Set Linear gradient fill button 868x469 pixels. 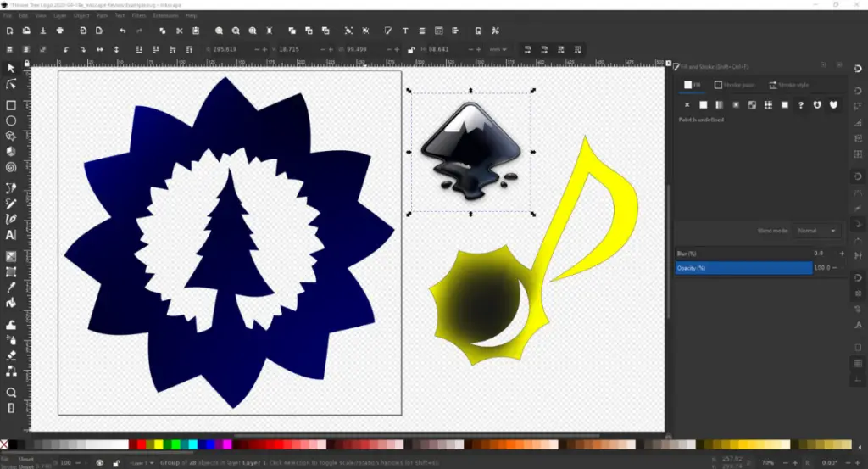click(x=719, y=104)
